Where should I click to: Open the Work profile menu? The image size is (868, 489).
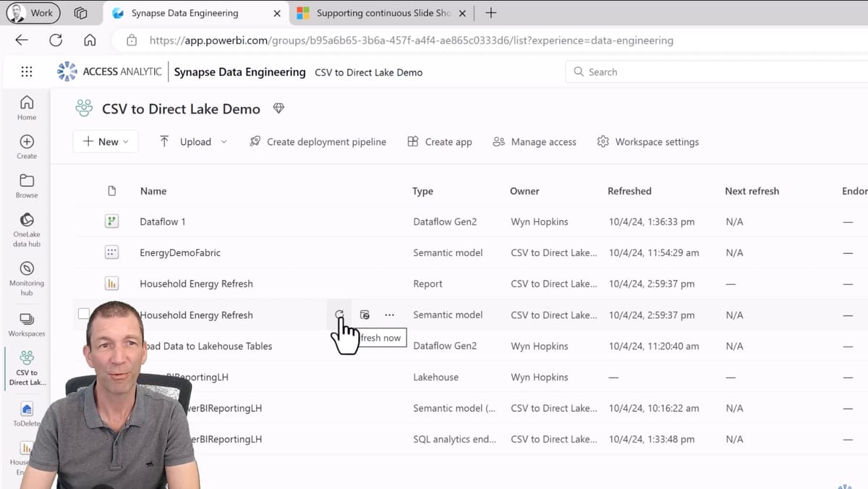(33, 12)
